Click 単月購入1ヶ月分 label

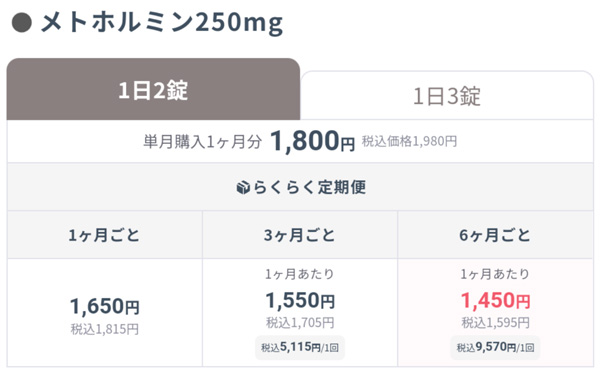(202, 142)
